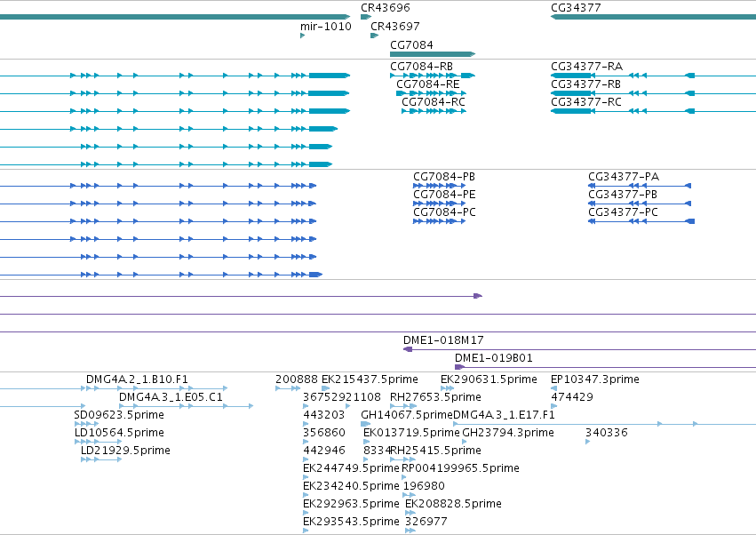Image resolution: width=756 pixels, height=535 pixels.
Task: Click EST EK234240.5prime
Action: pos(351,486)
